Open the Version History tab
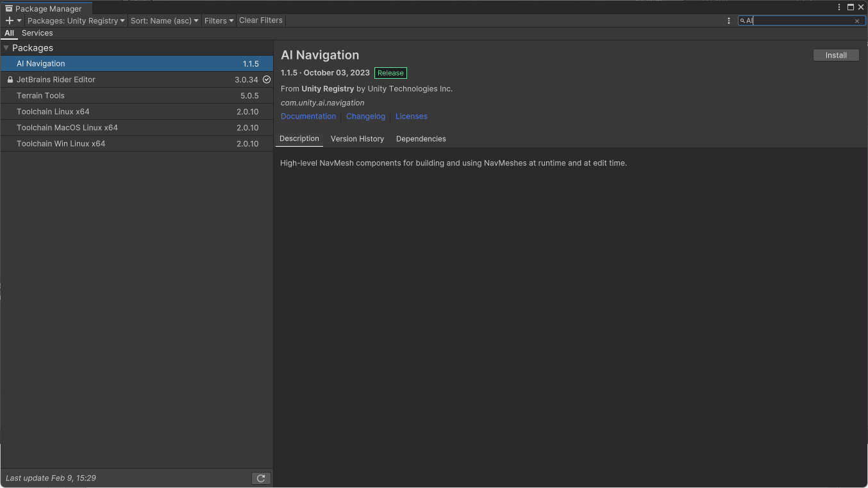Image resolution: width=868 pixels, height=488 pixels. click(x=357, y=139)
